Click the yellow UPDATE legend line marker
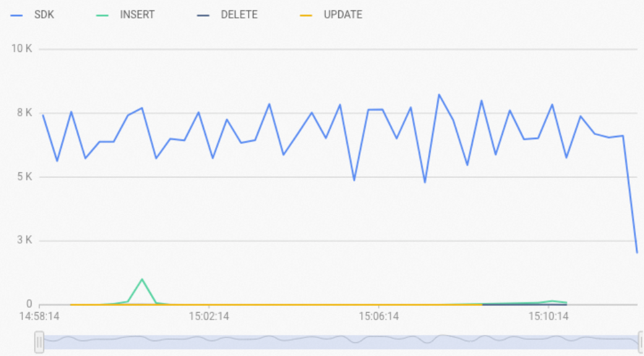The image size is (644, 356). [x=306, y=15]
